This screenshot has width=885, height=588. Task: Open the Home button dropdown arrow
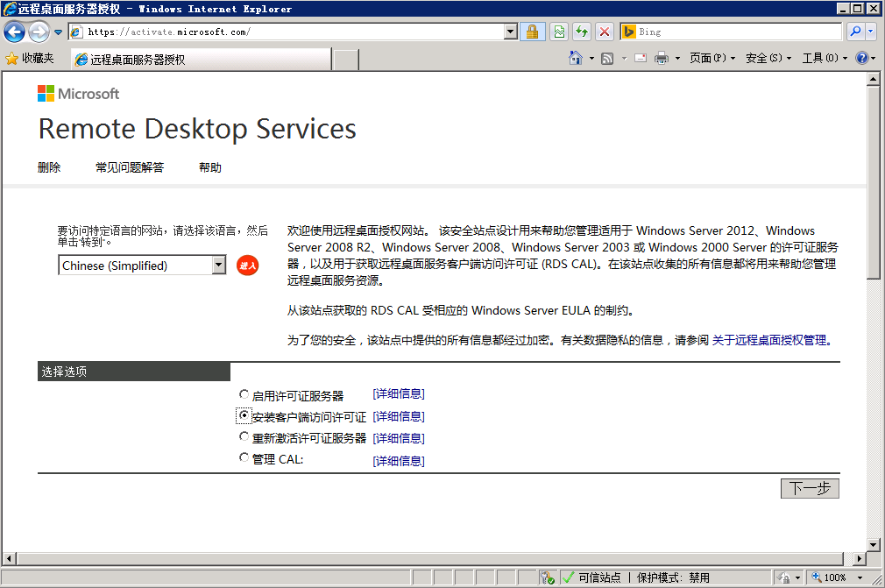[591, 58]
